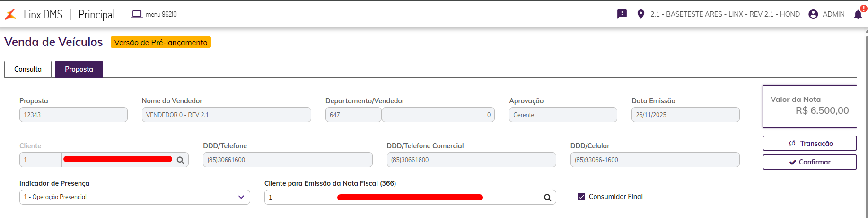
Task: Click the Nota Fiscal client code field
Action: pyautogui.click(x=300, y=197)
